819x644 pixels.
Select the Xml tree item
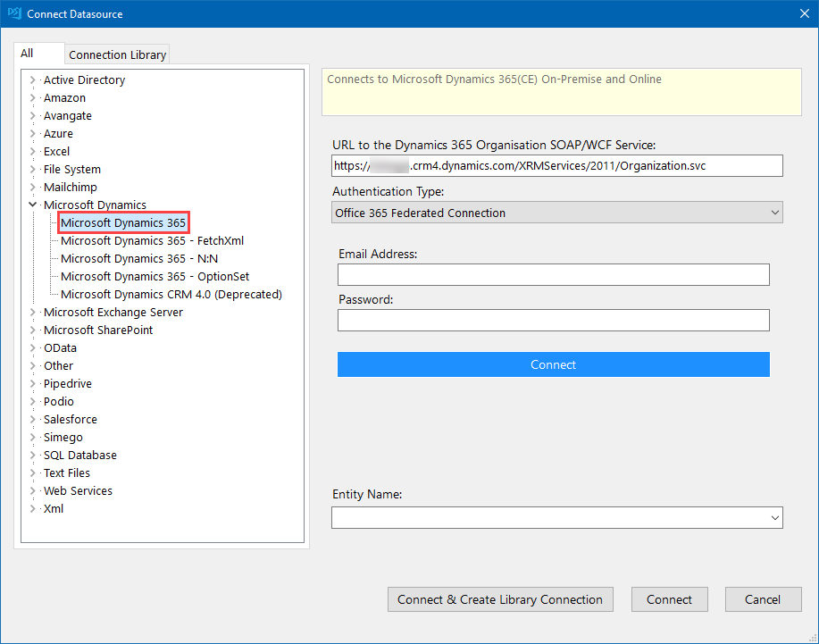(54, 509)
